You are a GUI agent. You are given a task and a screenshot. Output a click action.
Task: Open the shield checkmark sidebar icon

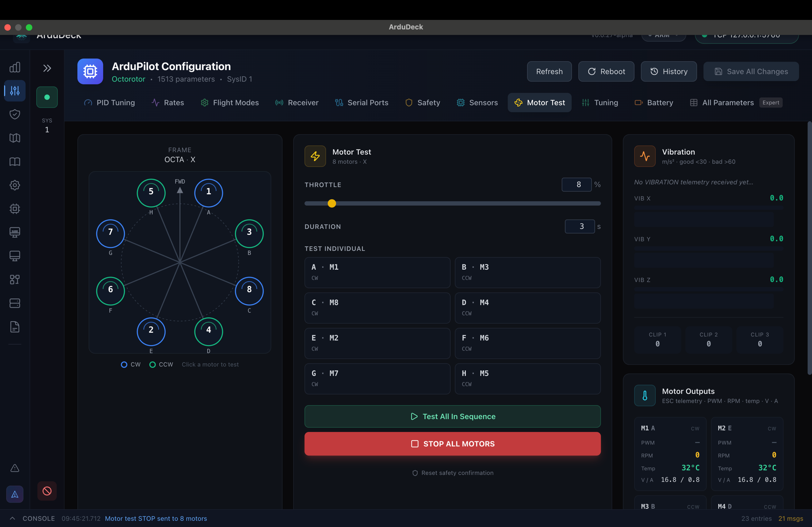coord(15,114)
